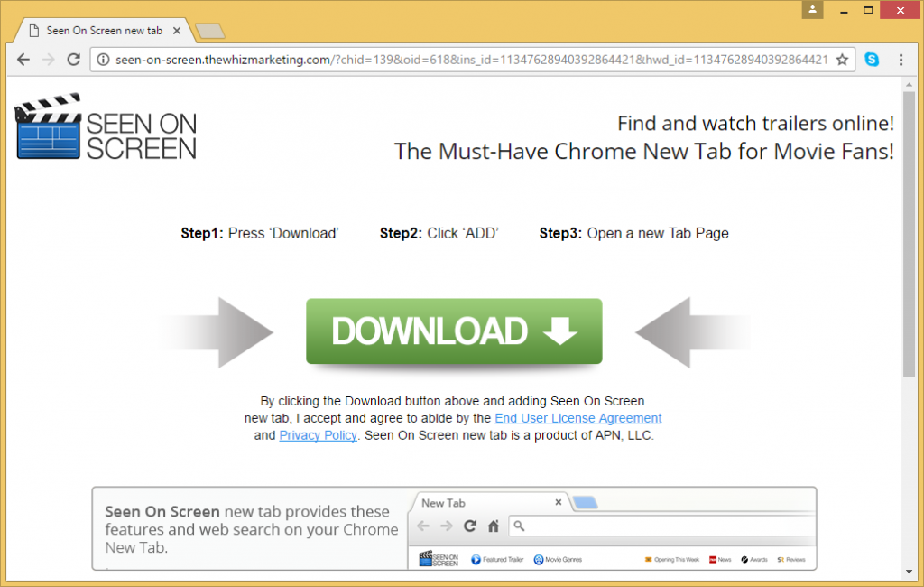The width and height of the screenshot is (924, 587).
Task: Click the Seen On Screen clapperboard logo
Action: 106,126
